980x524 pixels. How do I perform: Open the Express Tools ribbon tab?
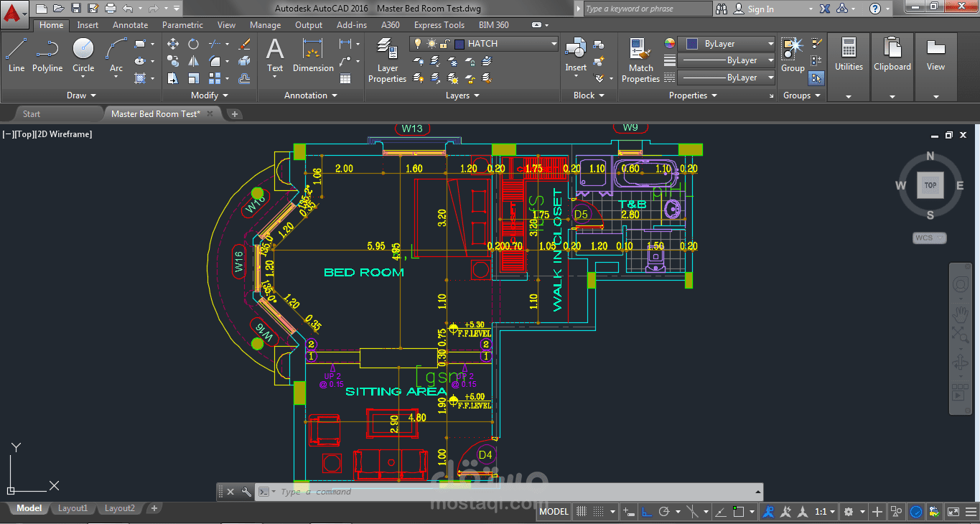pyautogui.click(x=439, y=25)
